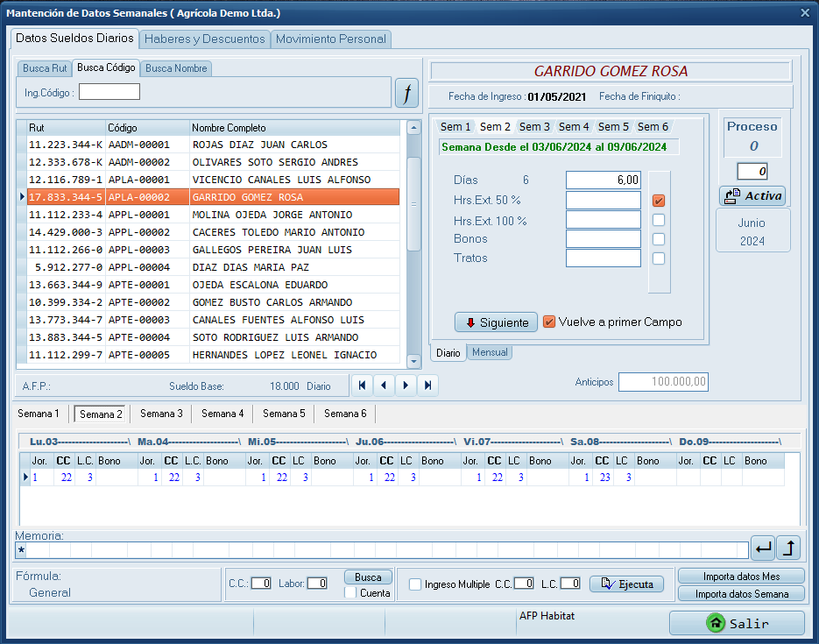Image resolution: width=819 pixels, height=644 pixels.
Task: Select the Sem 4 tab
Action: [574, 127]
